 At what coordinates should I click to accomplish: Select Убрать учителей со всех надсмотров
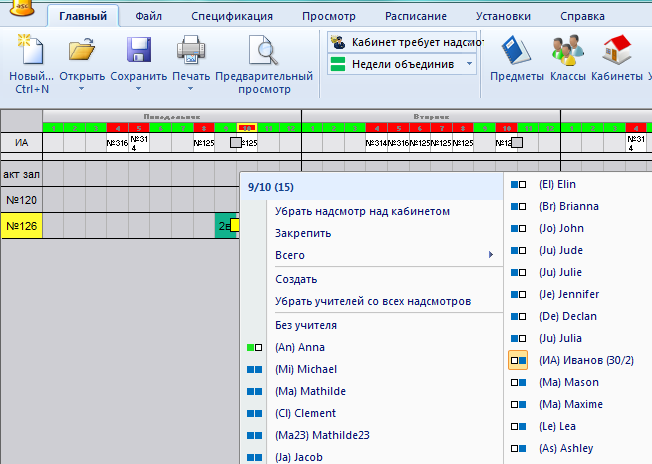(x=372, y=301)
